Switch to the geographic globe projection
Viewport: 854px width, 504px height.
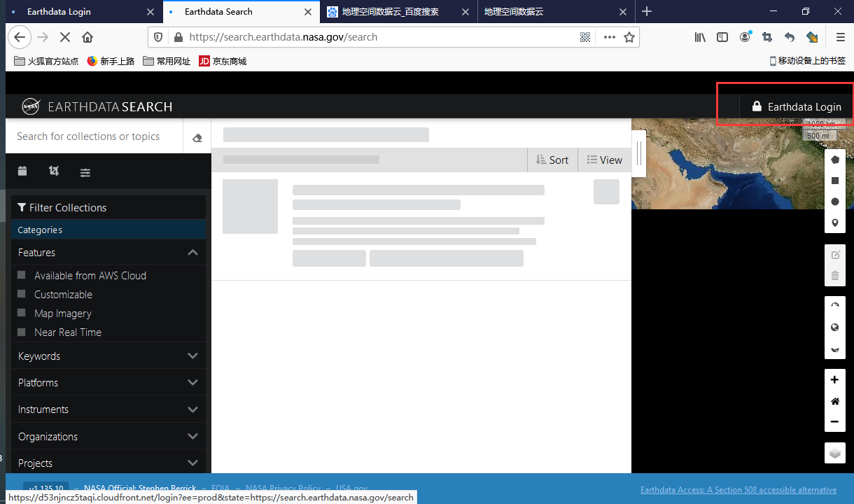834,327
